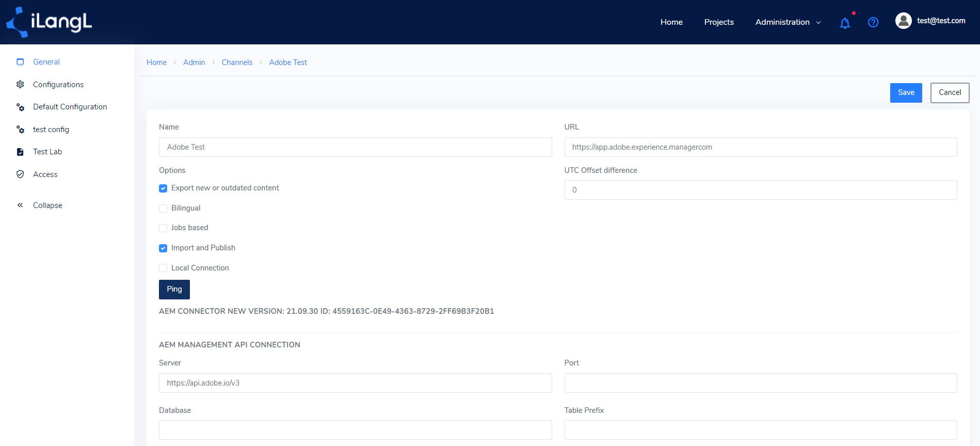The image size is (980, 446).
Task: Enable the Jobs based checkbox
Action: (163, 228)
